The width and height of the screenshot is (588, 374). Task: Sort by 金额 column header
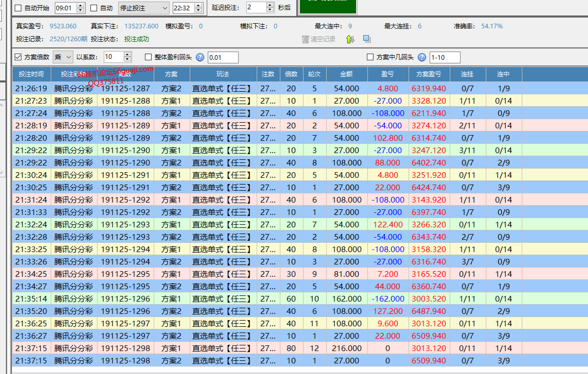tap(347, 74)
